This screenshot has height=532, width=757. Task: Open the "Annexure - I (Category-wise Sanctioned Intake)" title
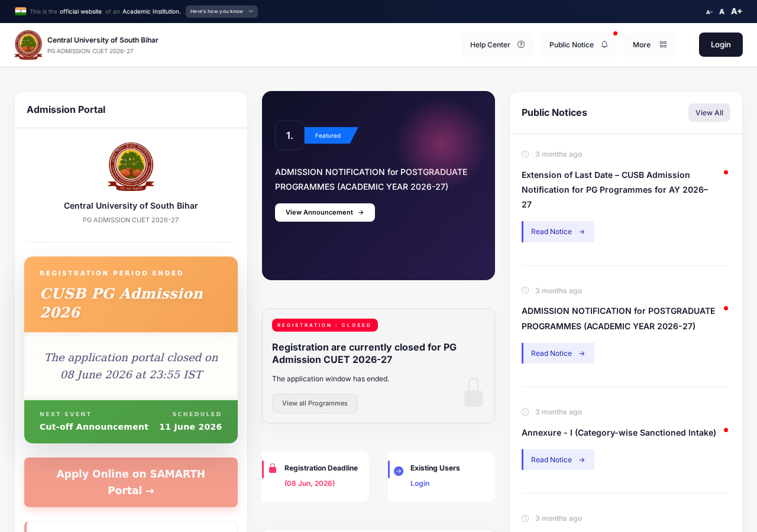[x=619, y=433]
